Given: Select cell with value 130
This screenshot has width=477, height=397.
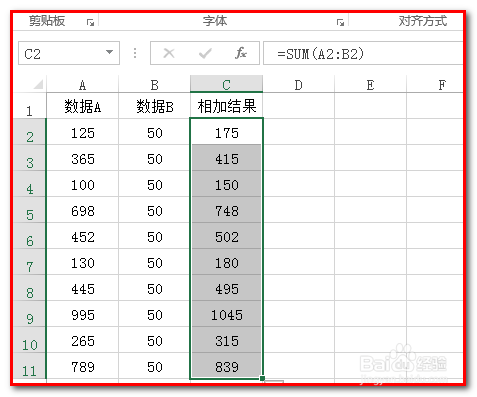Looking at the screenshot, I should pos(82,262).
